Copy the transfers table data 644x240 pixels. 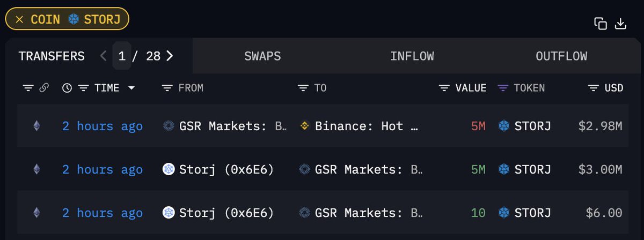(x=601, y=24)
